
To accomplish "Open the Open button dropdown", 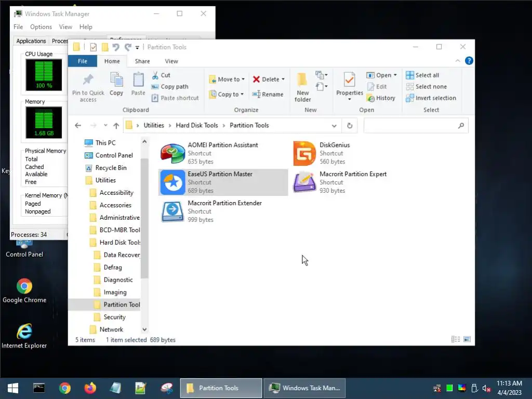I will 395,75.
